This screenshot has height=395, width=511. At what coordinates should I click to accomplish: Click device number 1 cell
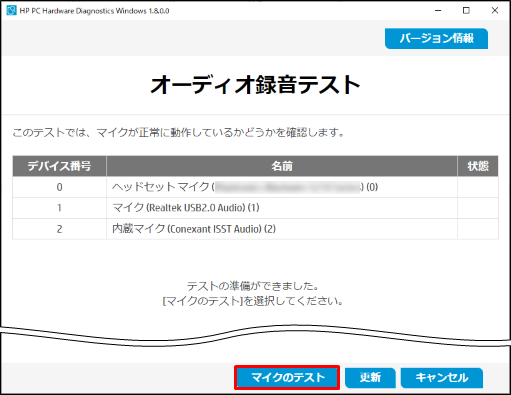pos(59,208)
